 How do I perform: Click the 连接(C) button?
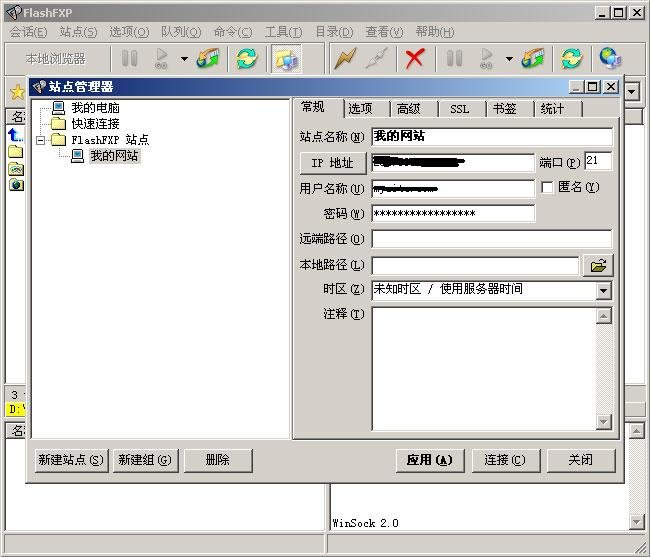point(506,460)
